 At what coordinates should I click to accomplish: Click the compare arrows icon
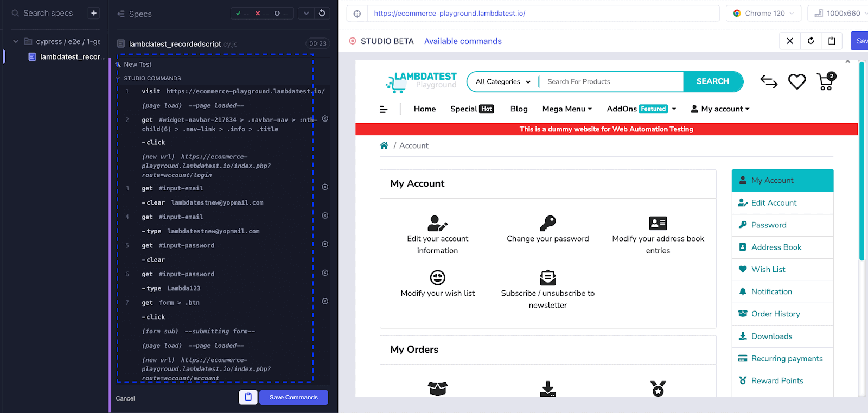coord(769,82)
